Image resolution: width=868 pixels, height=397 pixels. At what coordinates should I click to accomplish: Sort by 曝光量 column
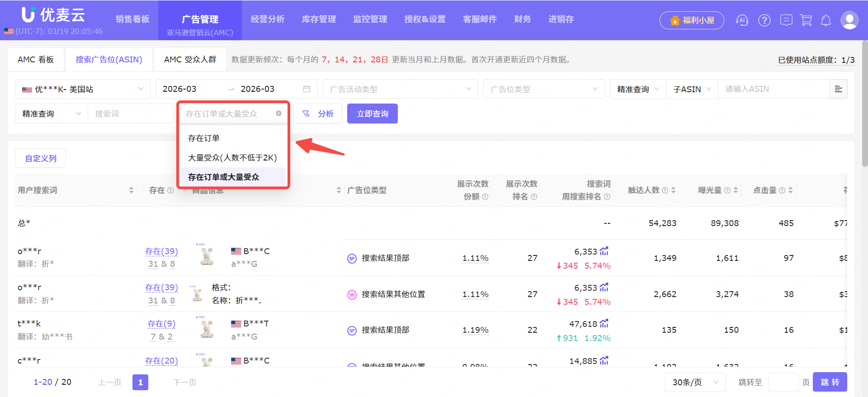pyautogui.click(x=736, y=190)
